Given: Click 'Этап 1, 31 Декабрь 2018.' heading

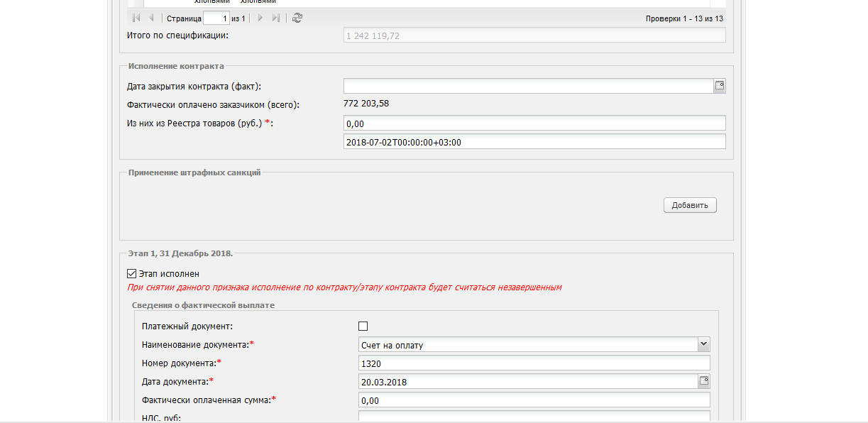Looking at the screenshot, I should tap(180, 253).
